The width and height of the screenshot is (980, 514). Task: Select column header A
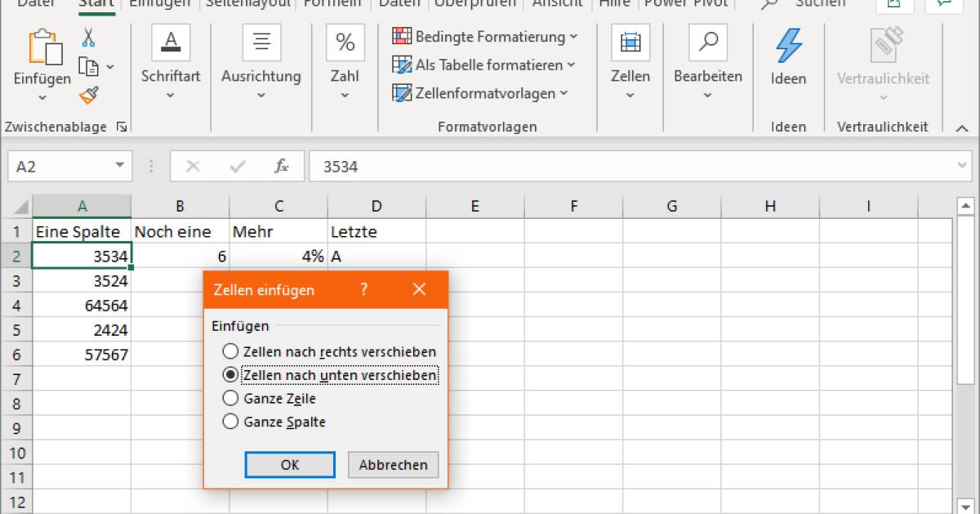(x=82, y=207)
